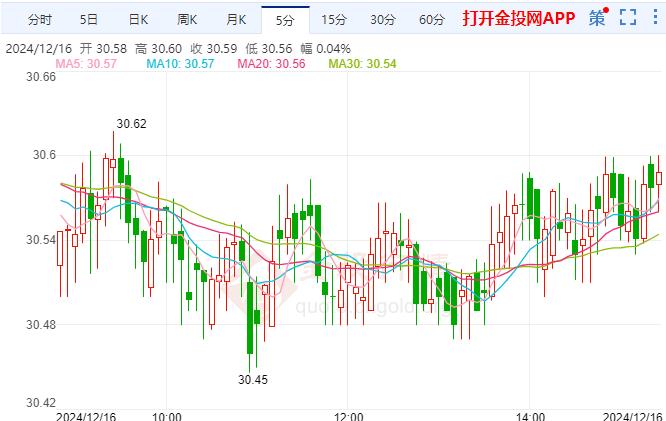
Task: Click the 10:00 time axis label
Action: coord(166,415)
